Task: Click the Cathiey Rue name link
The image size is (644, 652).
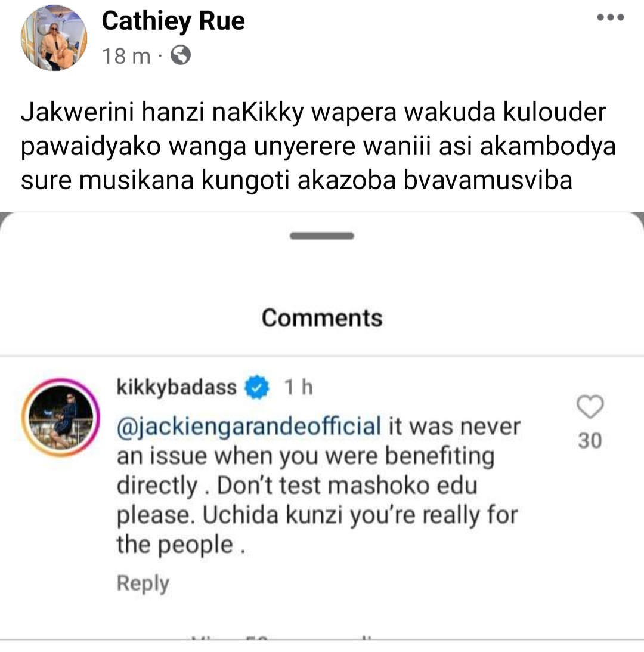Action: click(174, 21)
